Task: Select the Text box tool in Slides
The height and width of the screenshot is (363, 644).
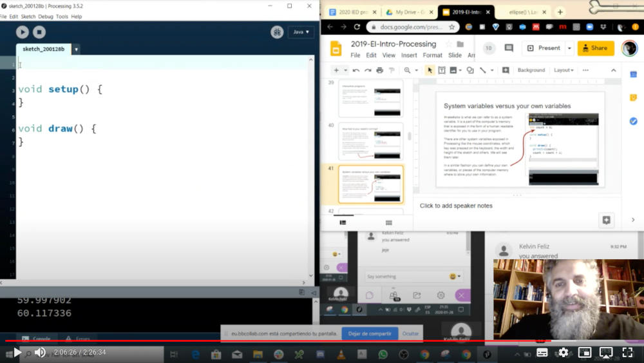Action: pyautogui.click(x=442, y=70)
